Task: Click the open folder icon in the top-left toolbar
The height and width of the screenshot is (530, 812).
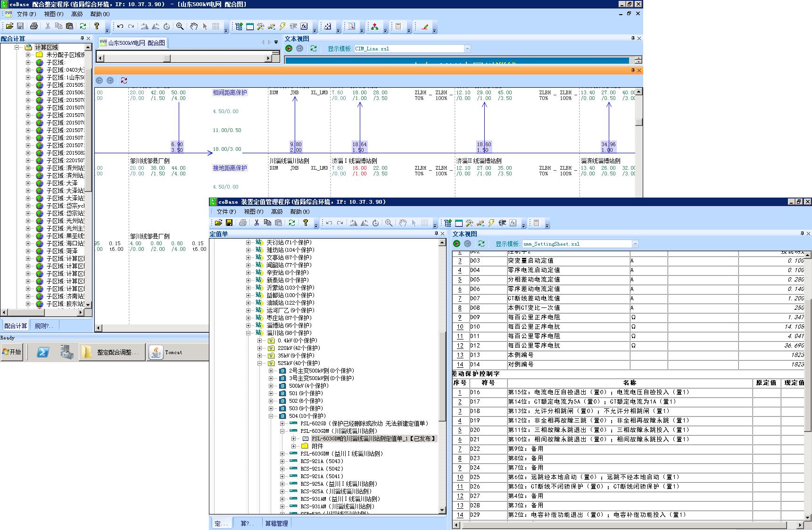Action: click(9, 26)
